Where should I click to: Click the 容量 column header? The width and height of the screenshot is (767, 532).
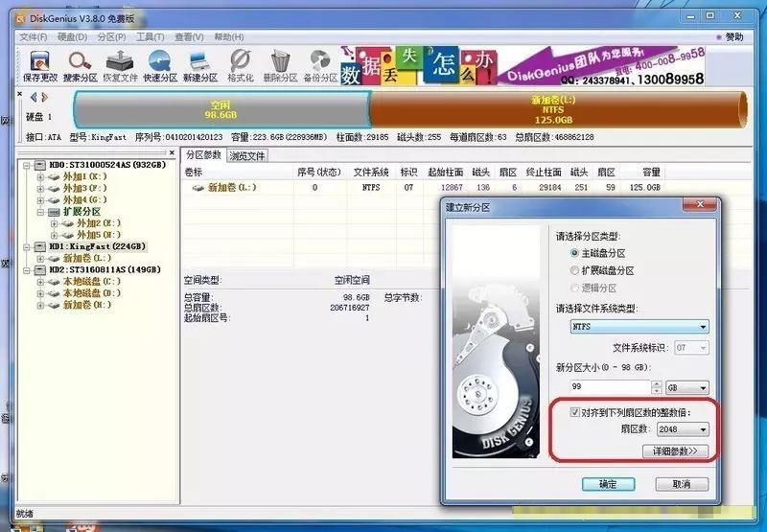[x=643, y=173]
